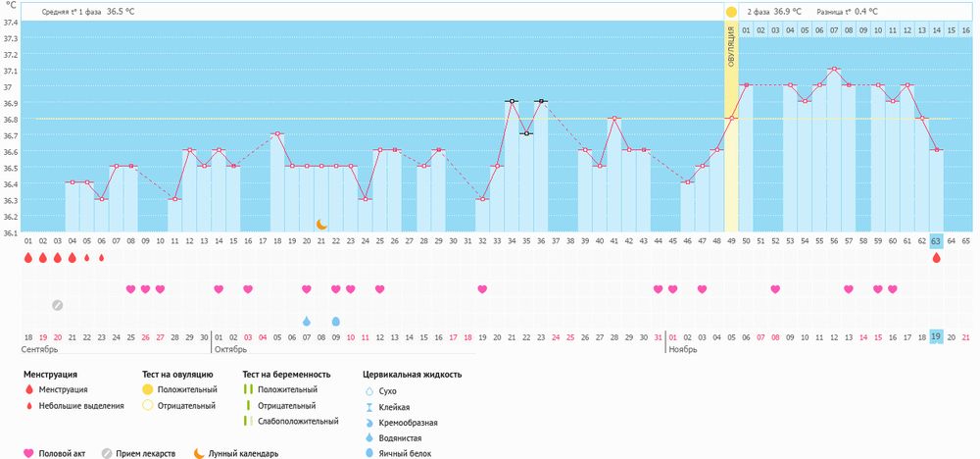Click the watery fluid drop on October 07
Image resolution: width=980 pixels, height=459 pixels.
[x=307, y=322]
